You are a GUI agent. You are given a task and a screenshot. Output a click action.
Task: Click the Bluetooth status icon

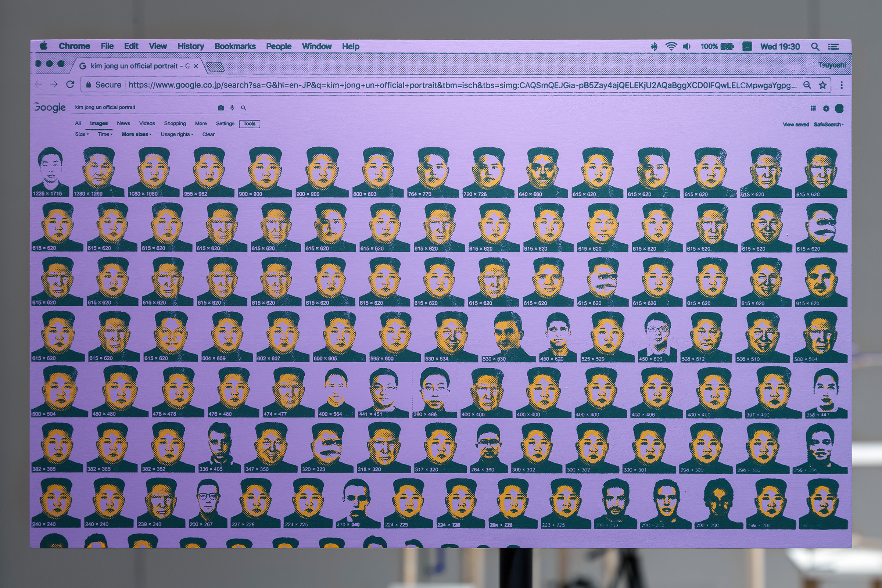pos(654,47)
